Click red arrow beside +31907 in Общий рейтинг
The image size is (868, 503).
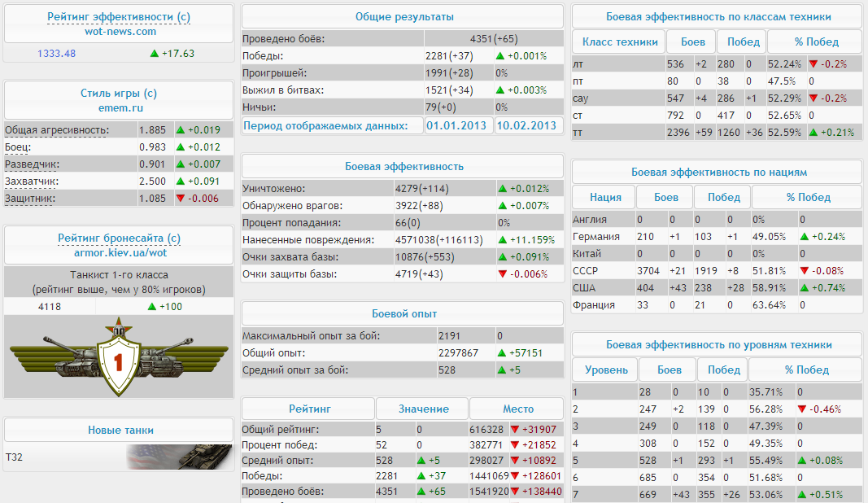pos(515,430)
